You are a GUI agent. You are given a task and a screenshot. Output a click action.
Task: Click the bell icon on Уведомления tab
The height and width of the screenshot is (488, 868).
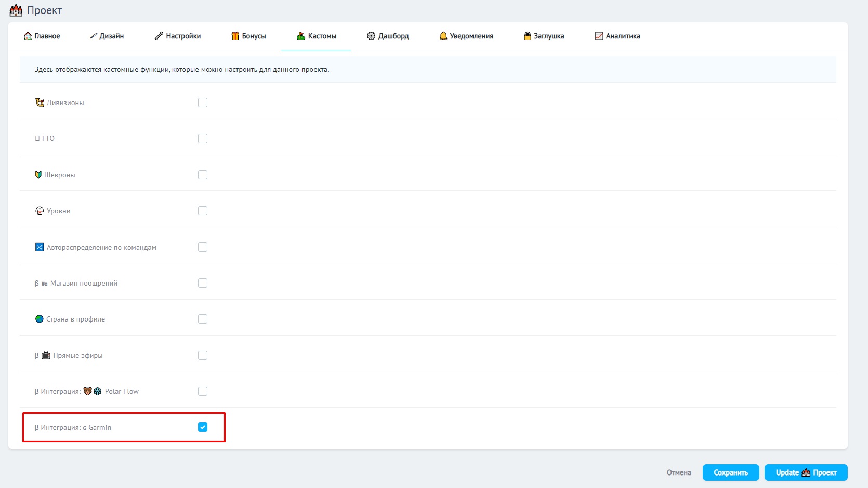(x=443, y=36)
